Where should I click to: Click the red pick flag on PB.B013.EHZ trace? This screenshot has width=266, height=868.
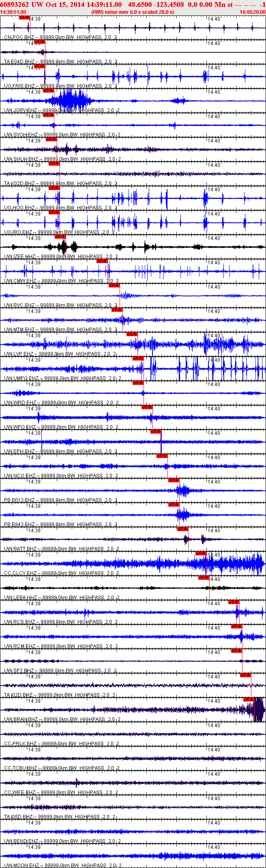[x=174, y=480]
